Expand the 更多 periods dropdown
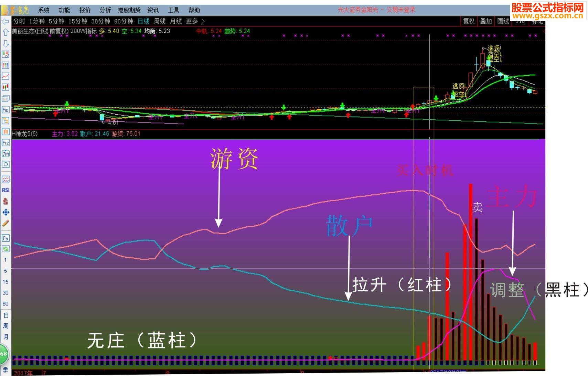 click(x=195, y=21)
